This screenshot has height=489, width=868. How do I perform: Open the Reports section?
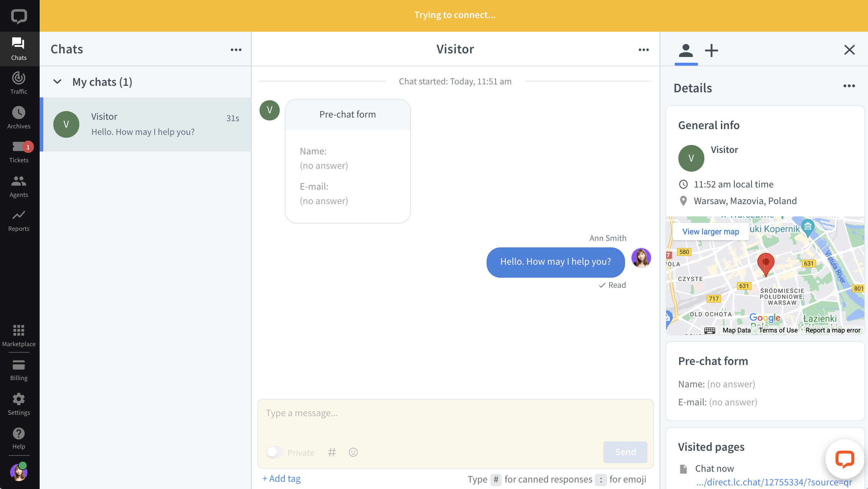point(18,220)
